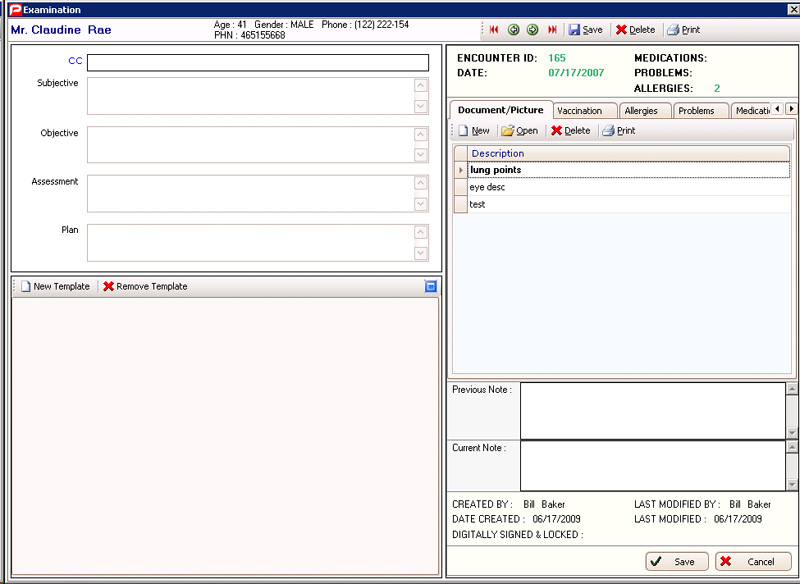Switch to the Allergies tab
Viewport: 800px width, 584px height.
pos(645,111)
